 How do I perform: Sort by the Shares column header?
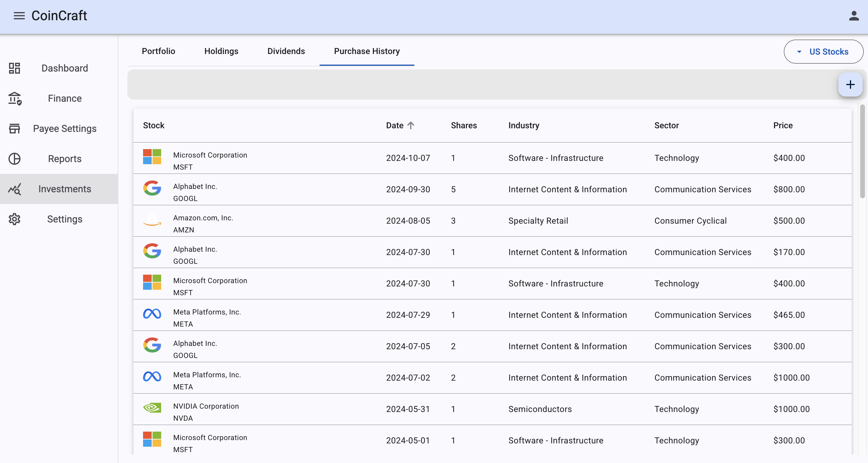[x=464, y=125]
